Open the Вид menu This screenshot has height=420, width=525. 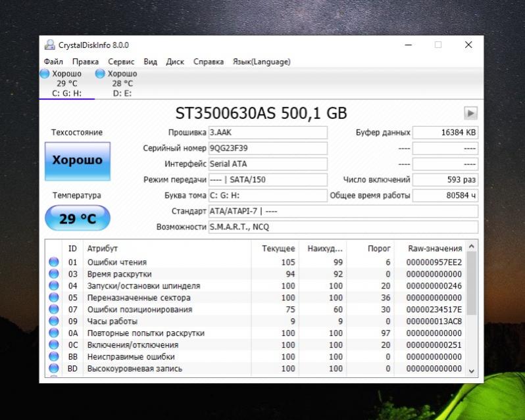tap(151, 62)
